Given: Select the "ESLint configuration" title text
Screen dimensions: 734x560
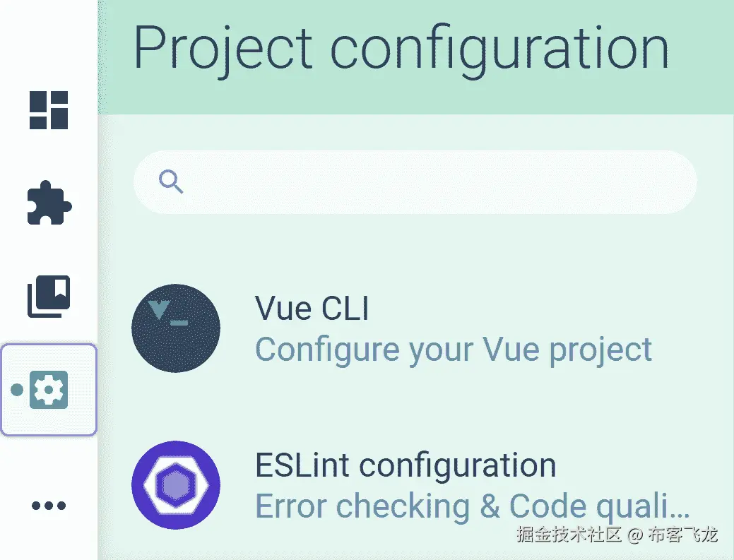Looking at the screenshot, I should point(406,465).
